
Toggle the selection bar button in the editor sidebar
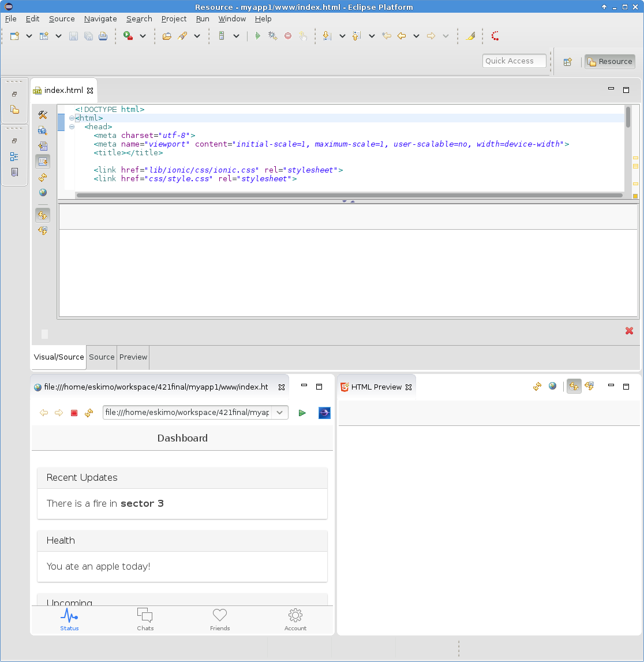pyautogui.click(x=43, y=162)
